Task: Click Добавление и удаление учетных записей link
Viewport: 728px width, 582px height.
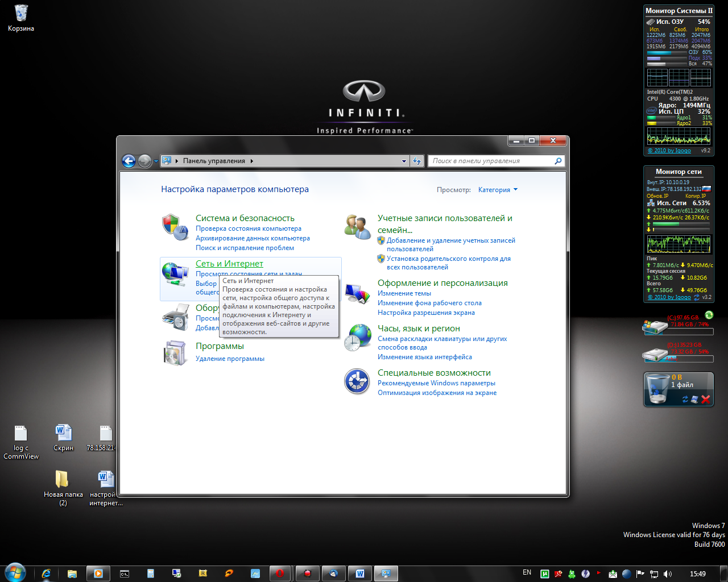Action: point(451,244)
